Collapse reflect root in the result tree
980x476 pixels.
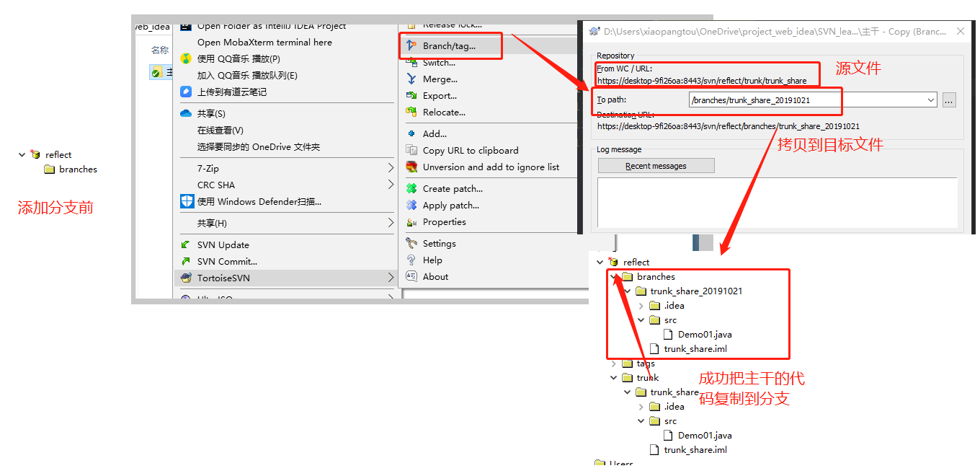tap(600, 263)
